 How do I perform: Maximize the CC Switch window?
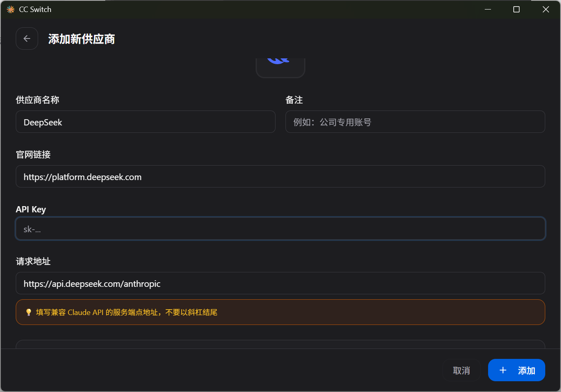(517, 9)
